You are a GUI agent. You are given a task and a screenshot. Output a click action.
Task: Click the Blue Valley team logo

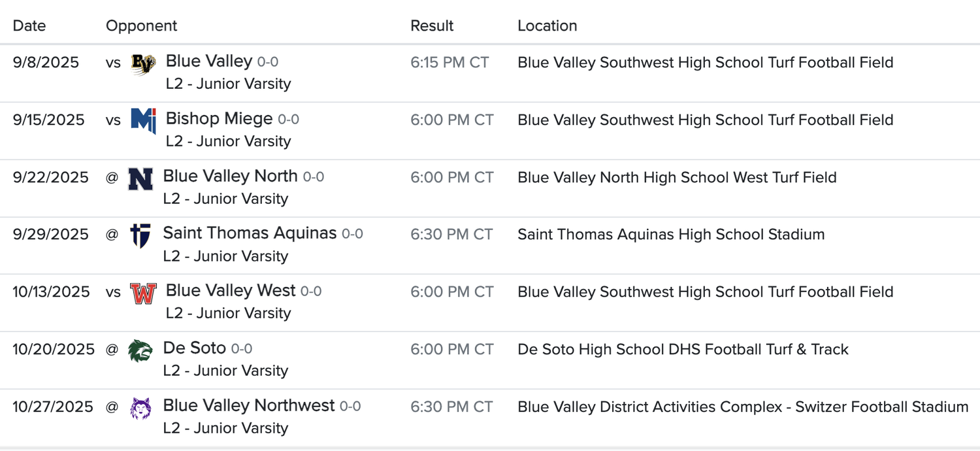pyautogui.click(x=143, y=64)
